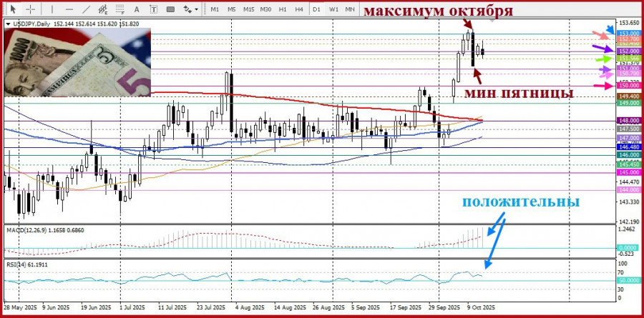Switch chart to W1 weekly timeframe
This screenshot has width=644, height=318.
coord(333,9)
